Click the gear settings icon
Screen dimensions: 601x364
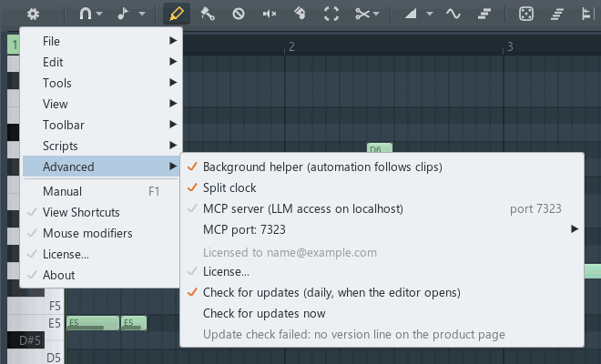click(x=33, y=15)
